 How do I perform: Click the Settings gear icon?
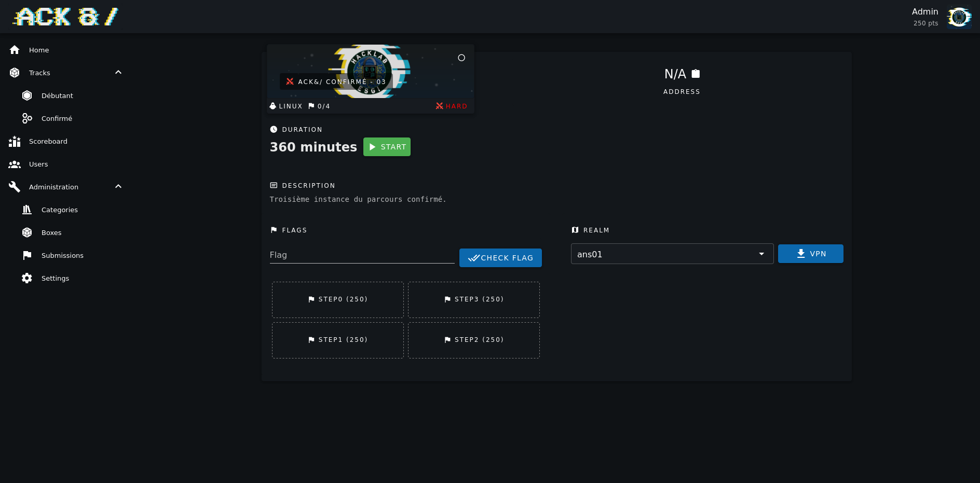27,278
